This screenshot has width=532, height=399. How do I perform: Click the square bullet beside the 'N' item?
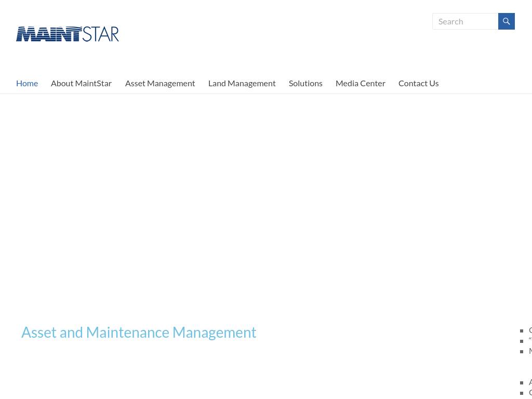(522, 352)
